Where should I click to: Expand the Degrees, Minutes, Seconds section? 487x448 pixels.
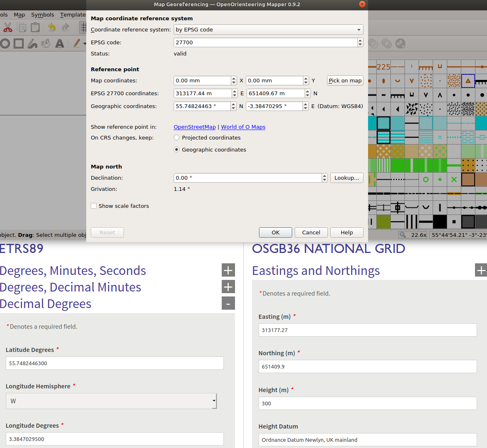228,270
